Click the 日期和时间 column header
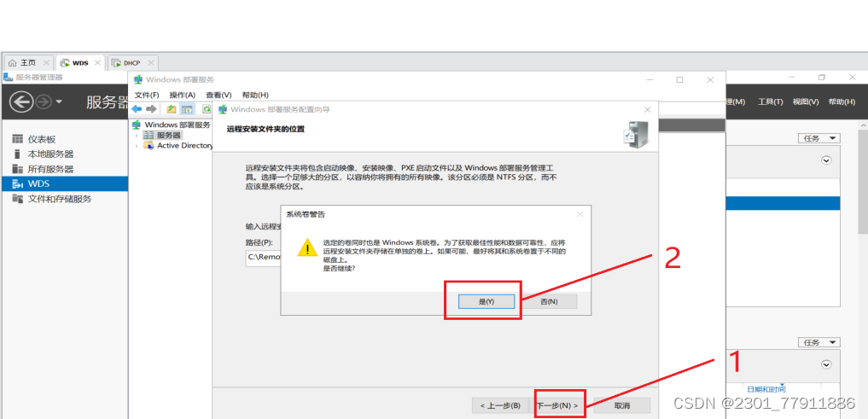The height and width of the screenshot is (419, 868). 766,389
